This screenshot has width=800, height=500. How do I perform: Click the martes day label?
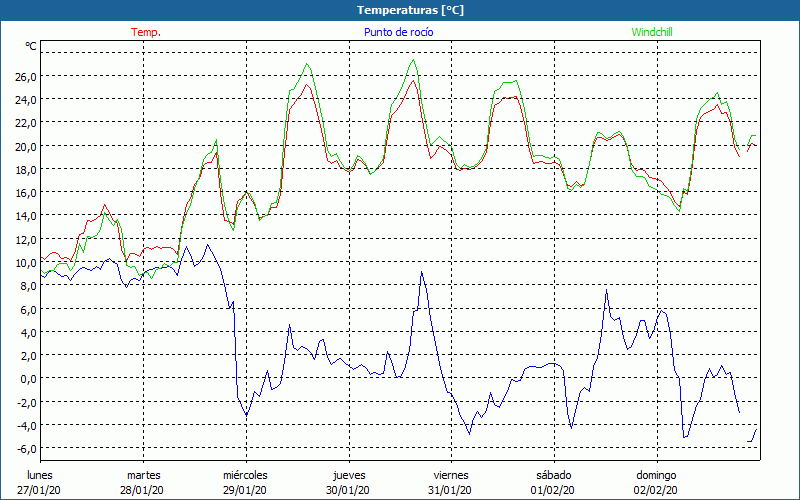(x=144, y=475)
